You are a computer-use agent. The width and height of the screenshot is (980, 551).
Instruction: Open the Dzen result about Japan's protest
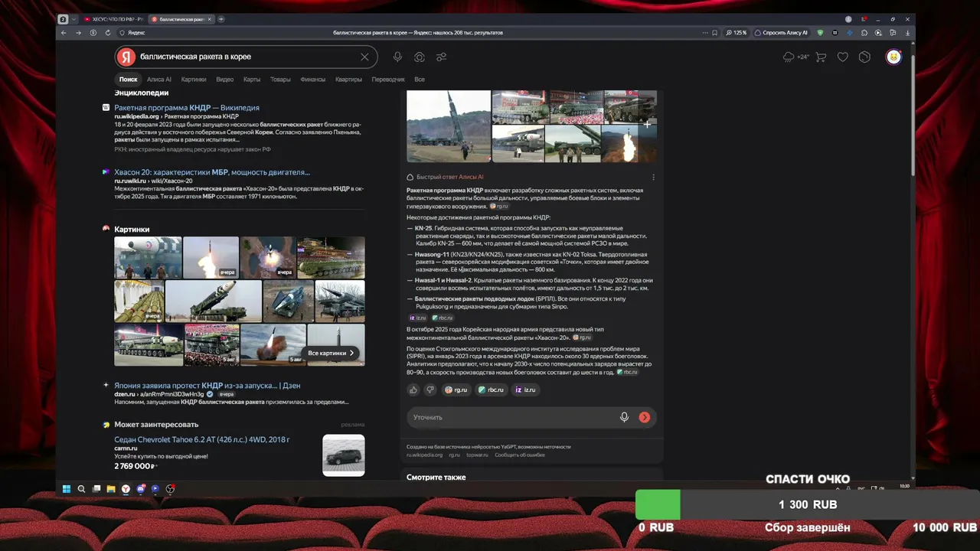[x=207, y=386]
